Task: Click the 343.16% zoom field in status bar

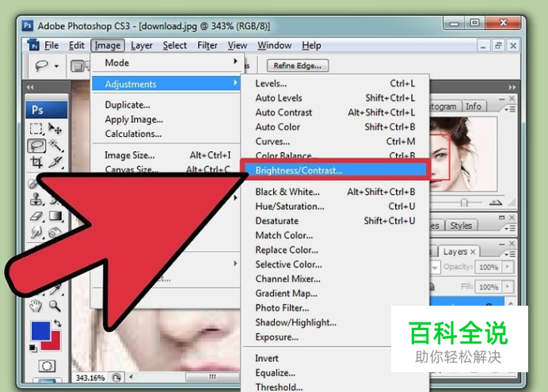Action: [90, 378]
